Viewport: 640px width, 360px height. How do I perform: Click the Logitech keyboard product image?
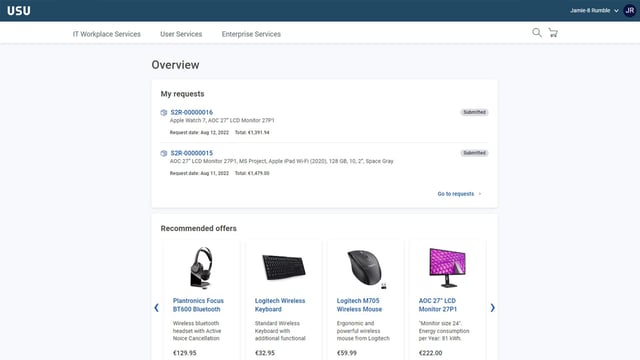point(283,267)
